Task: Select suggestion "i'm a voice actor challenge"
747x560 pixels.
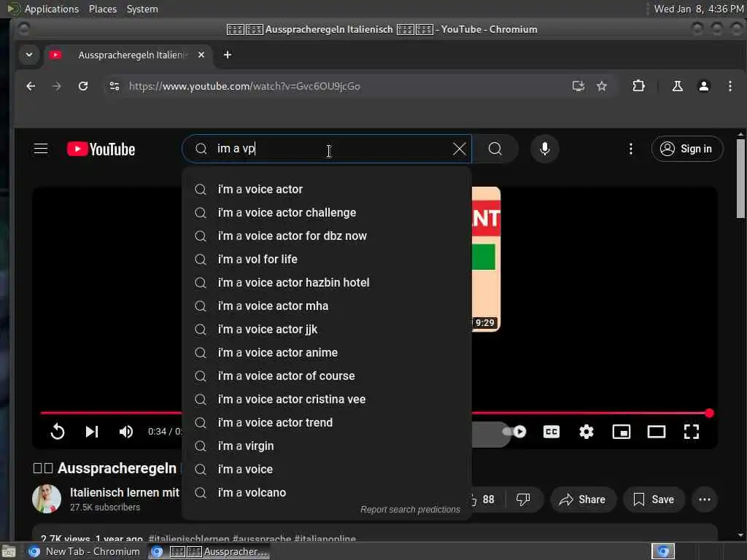Action: pos(327,212)
